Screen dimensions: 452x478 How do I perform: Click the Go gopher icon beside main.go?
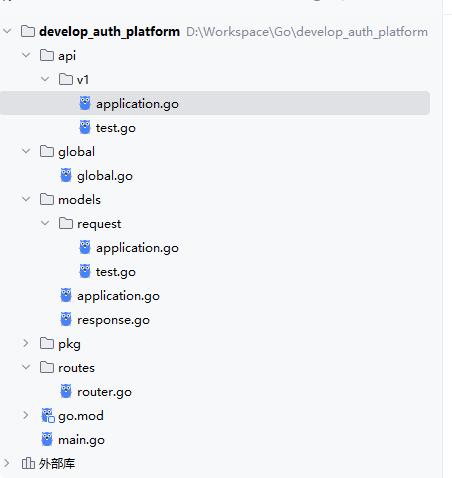[47, 439]
